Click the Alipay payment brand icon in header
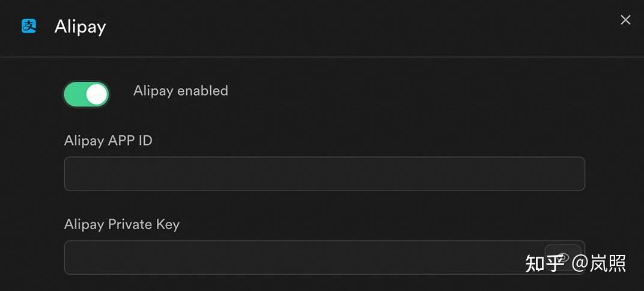The height and width of the screenshot is (291, 644). 29,26
